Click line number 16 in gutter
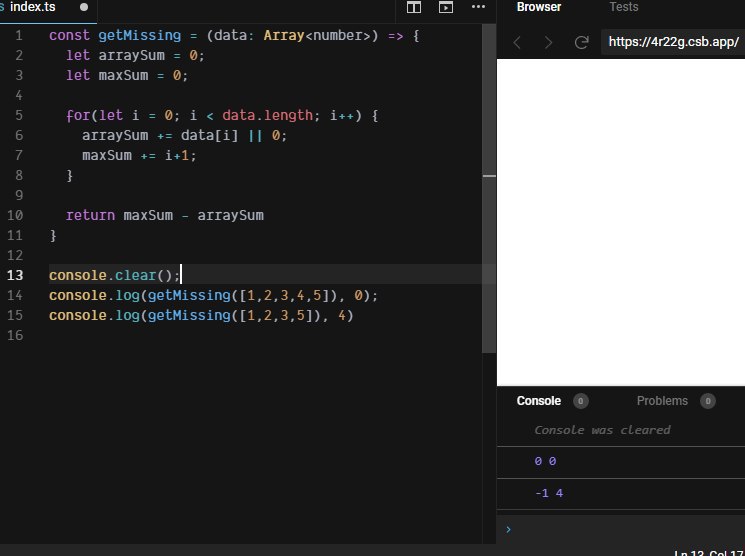The width and height of the screenshot is (745, 556). [x=15, y=335]
